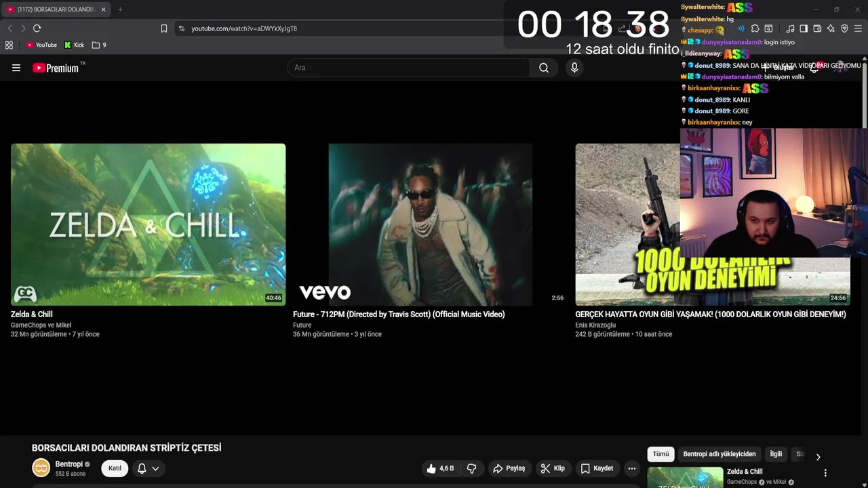Click the Klip scissors button
The width and height of the screenshot is (868, 488).
553,468
